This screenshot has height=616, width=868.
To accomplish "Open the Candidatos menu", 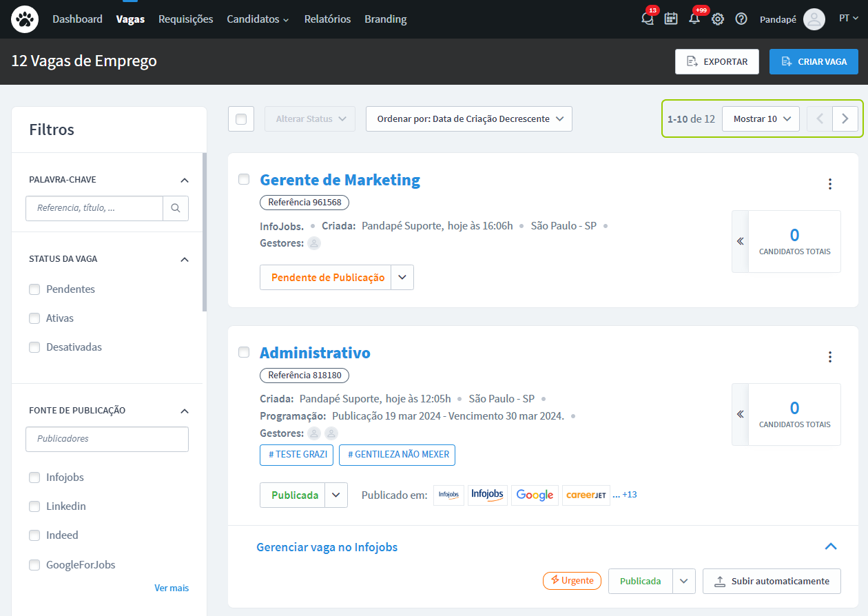I will tap(258, 19).
